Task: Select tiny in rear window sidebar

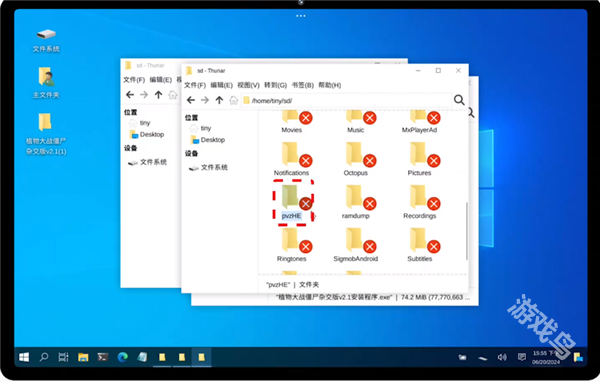Action: coord(140,123)
